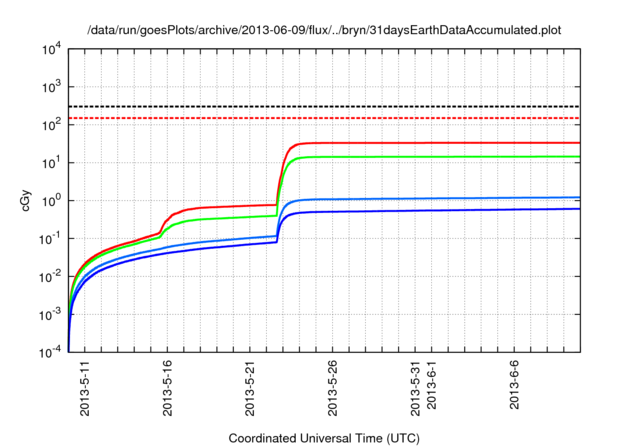Click the 10^4 y-axis tick label
This screenshot has width=640, height=448.
52,49
